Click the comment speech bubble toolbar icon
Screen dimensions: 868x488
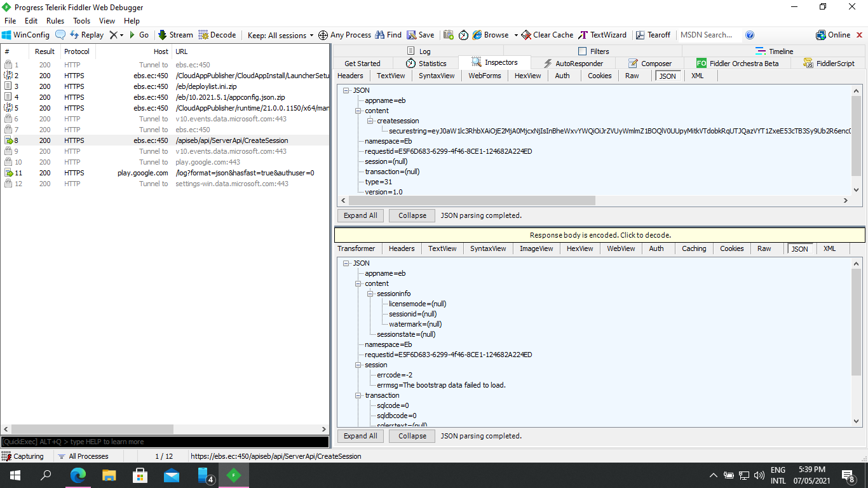tap(60, 35)
